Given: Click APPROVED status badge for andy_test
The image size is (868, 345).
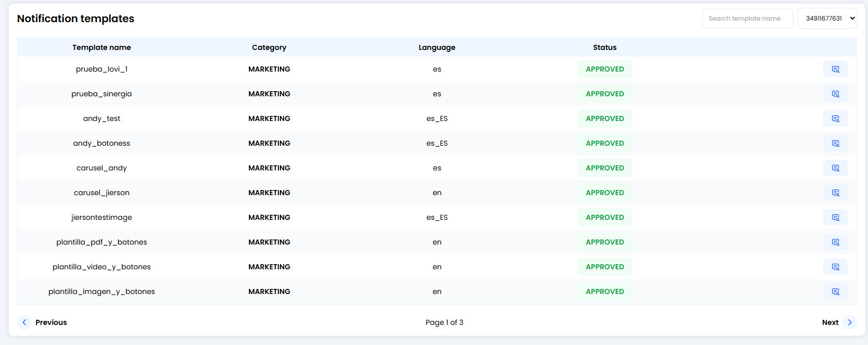Looking at the screenshot, I should click(x=605, y=118).
